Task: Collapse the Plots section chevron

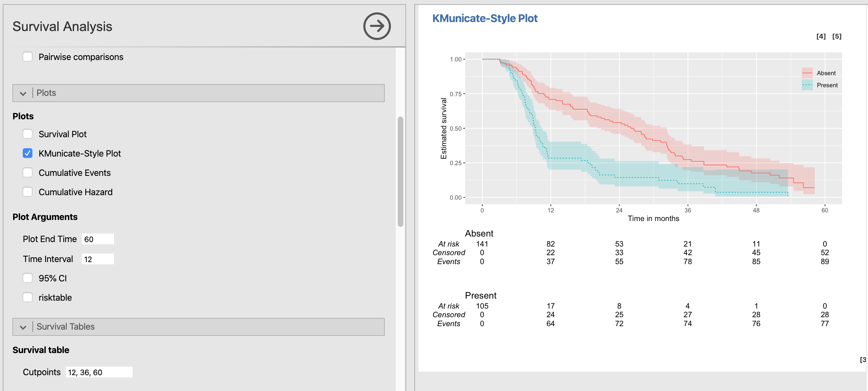Action: [x=23, y=93]
